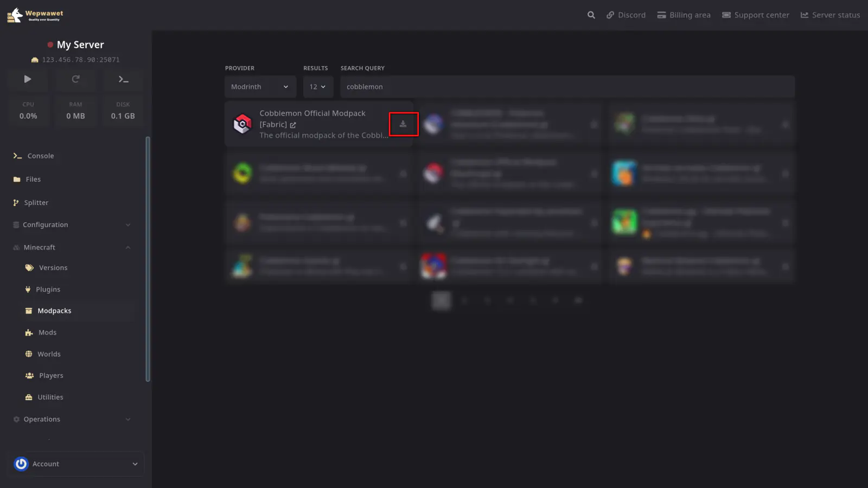The image size is (868, 488).
Task: Click the download icon for Cobblemon Official Modpack
Action: coord(403,124)
